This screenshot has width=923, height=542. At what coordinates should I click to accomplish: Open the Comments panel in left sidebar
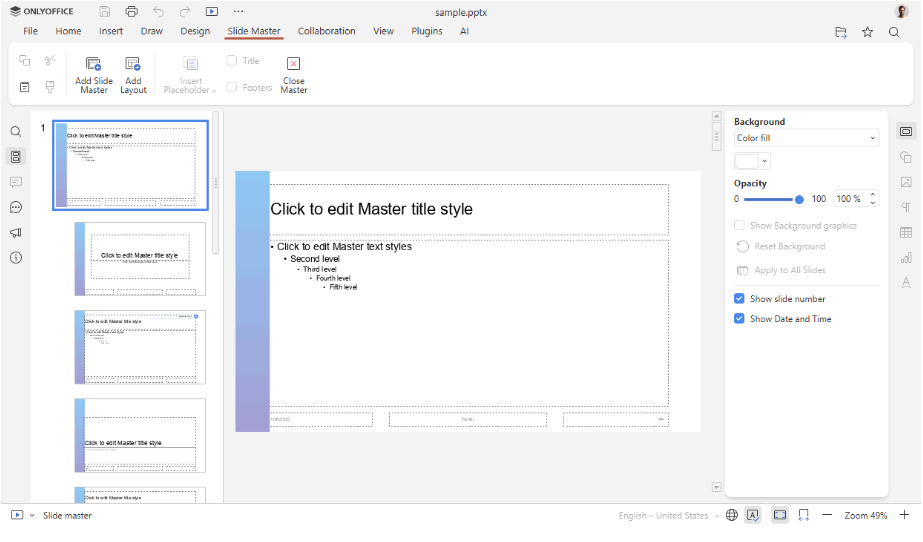pyautogui.click(x=16, y=182)
